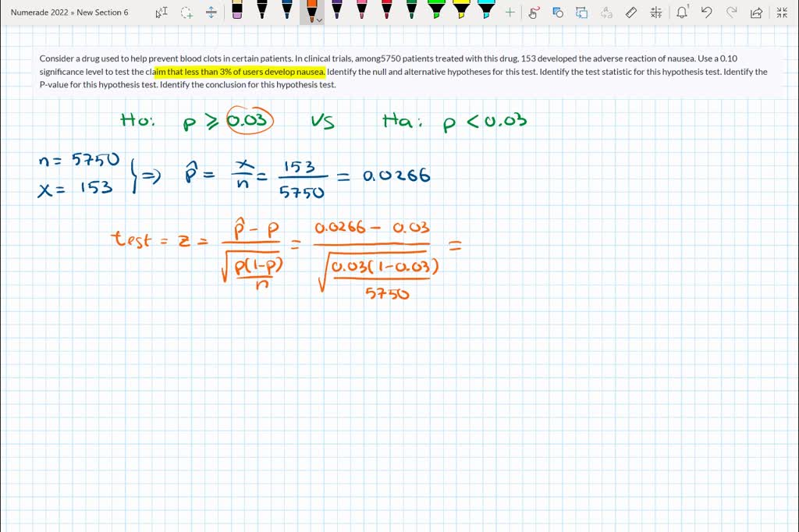Choose the Insert Space tool

pos(211,12)
